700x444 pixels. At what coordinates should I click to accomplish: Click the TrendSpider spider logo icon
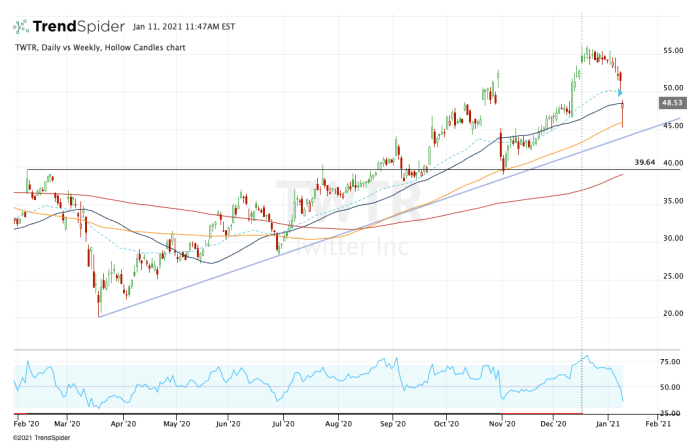(x=21, y=26)
